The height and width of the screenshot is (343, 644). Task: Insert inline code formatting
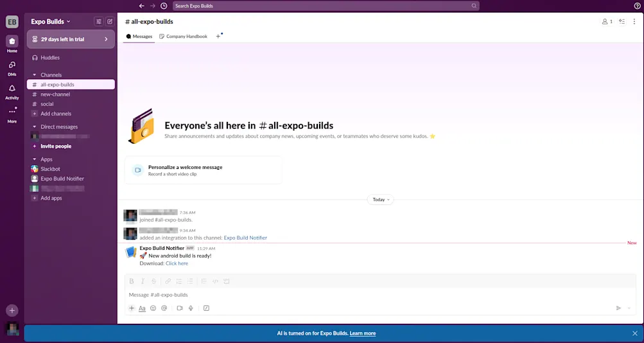[215, 281]
